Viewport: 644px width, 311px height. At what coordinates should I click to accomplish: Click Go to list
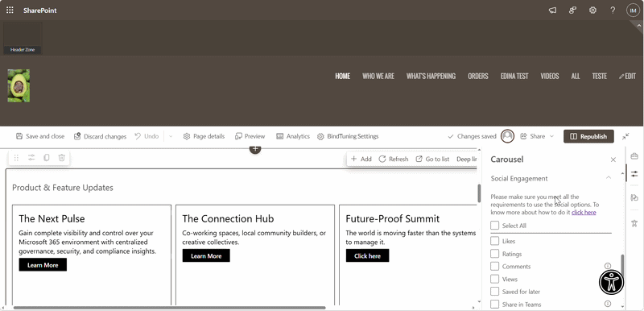[432, 159]
